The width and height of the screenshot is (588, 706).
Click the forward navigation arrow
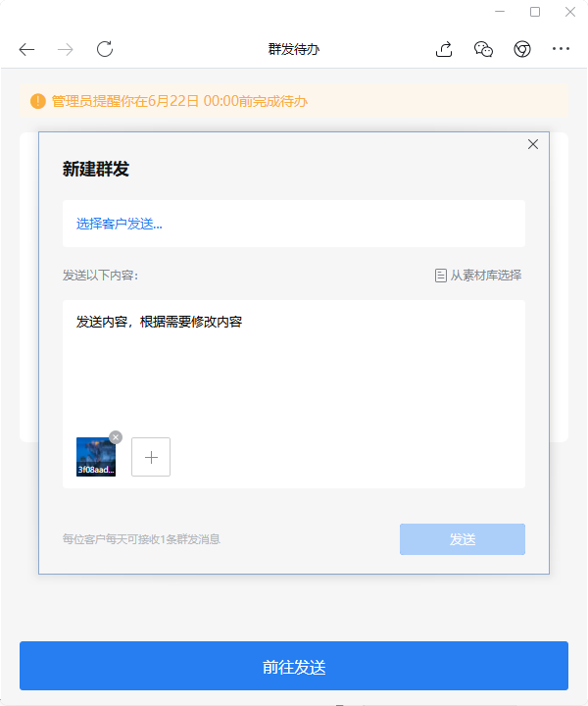click(x=66, y=50)
